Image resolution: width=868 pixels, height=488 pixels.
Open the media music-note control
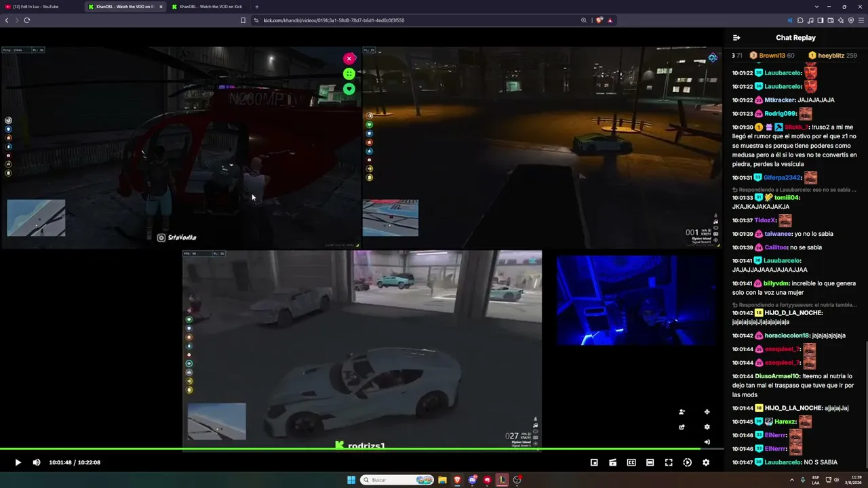810,20
